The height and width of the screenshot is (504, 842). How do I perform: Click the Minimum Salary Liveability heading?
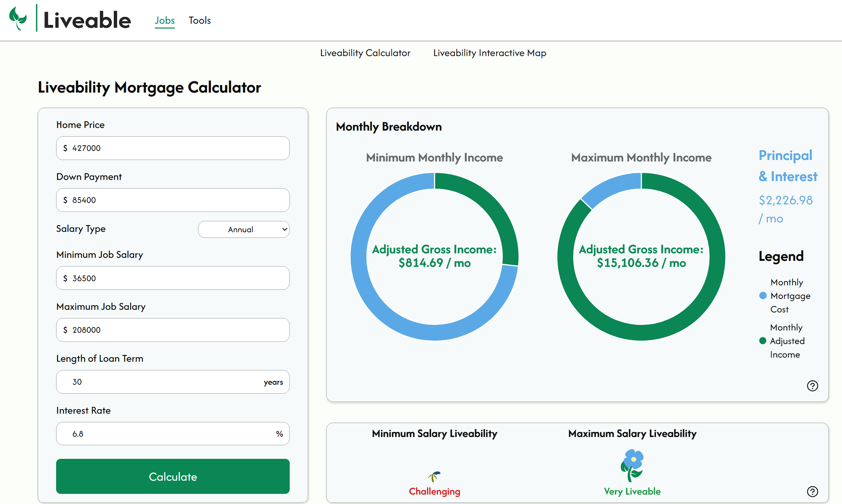click(434, 434)
